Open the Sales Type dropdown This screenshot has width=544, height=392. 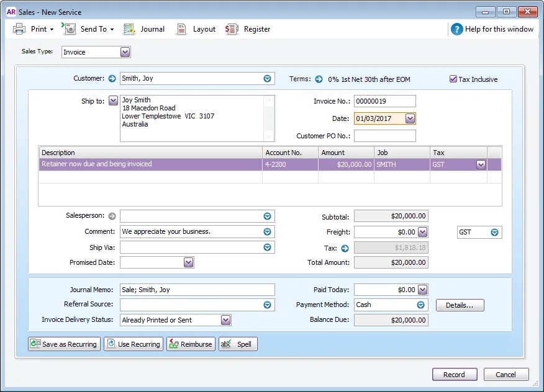[x=125, y=52]
